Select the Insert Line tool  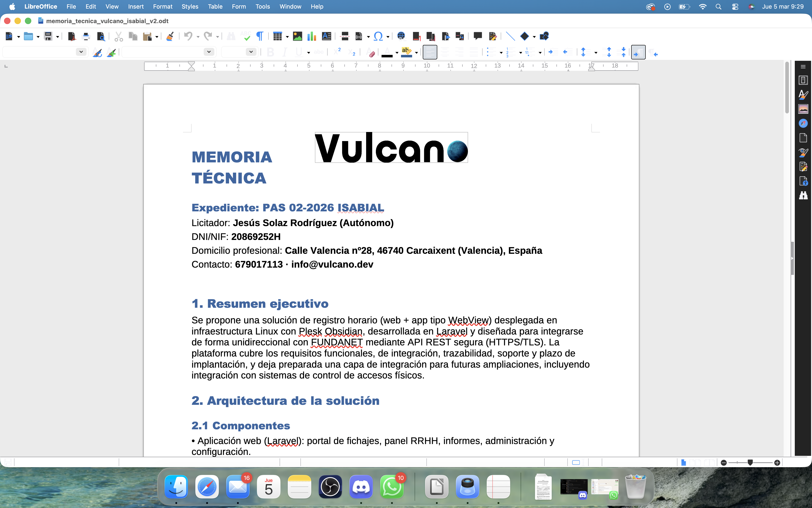click(x=510, y=36)
